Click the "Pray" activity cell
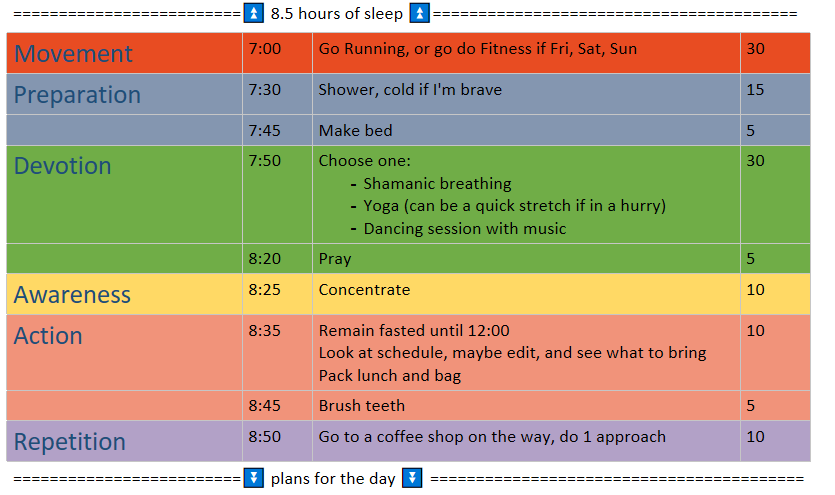This screenshot has width=835, height=495. coord(335,259)
